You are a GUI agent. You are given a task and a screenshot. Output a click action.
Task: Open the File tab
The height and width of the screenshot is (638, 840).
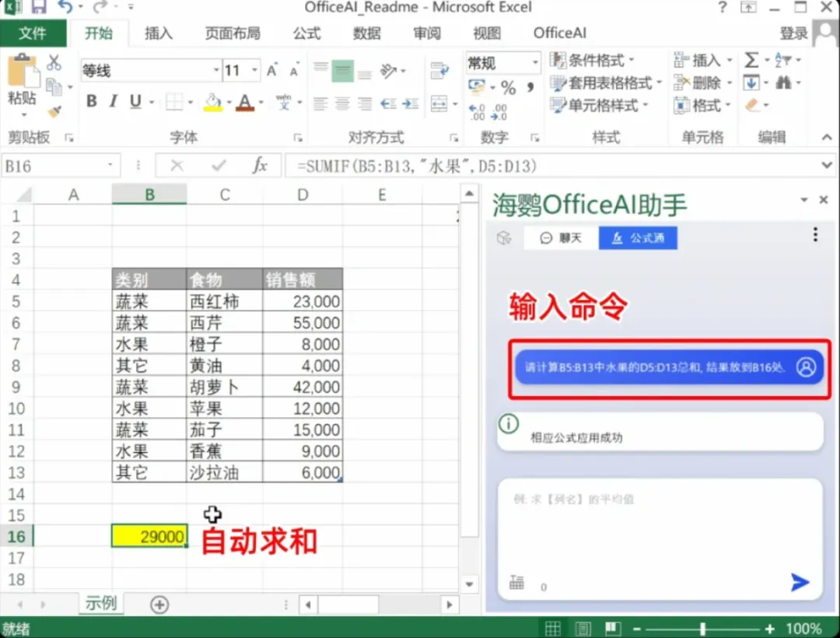click(33, 33)
